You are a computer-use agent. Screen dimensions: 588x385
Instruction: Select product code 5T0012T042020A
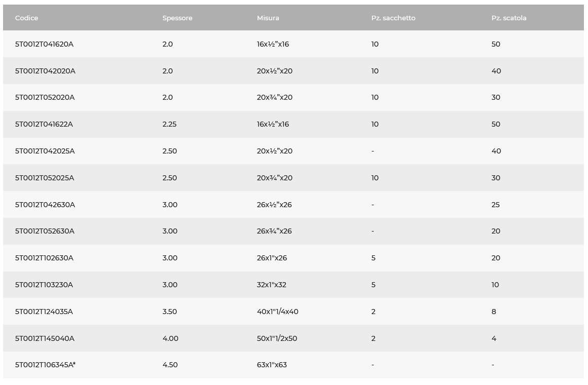[x=45, y=71]
